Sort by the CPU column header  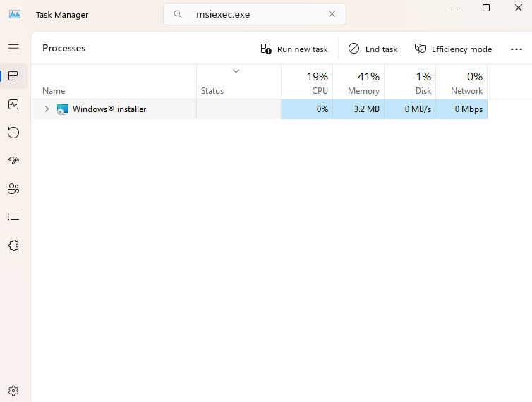[307, 83]
